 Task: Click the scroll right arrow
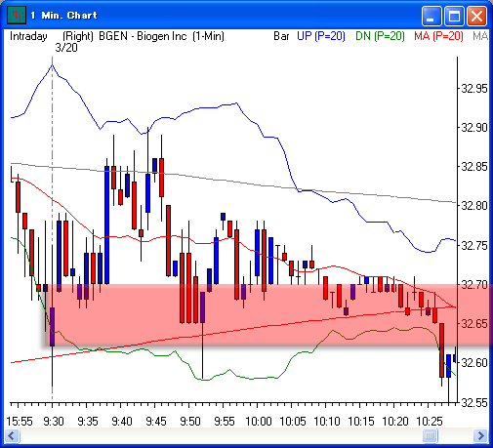(480, 435)
